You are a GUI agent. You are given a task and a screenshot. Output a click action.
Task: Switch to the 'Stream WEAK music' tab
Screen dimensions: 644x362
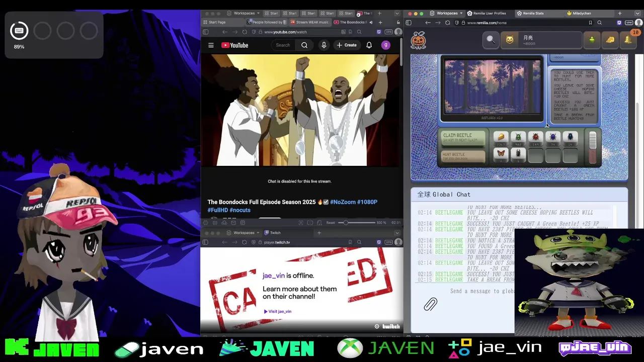[x=310, y=22]
